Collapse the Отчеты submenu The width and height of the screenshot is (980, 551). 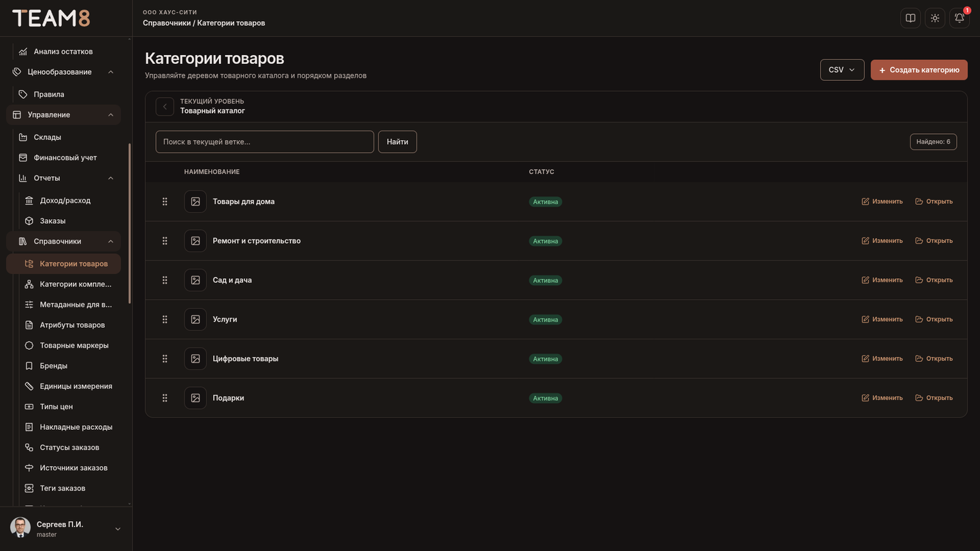(111, 178)
